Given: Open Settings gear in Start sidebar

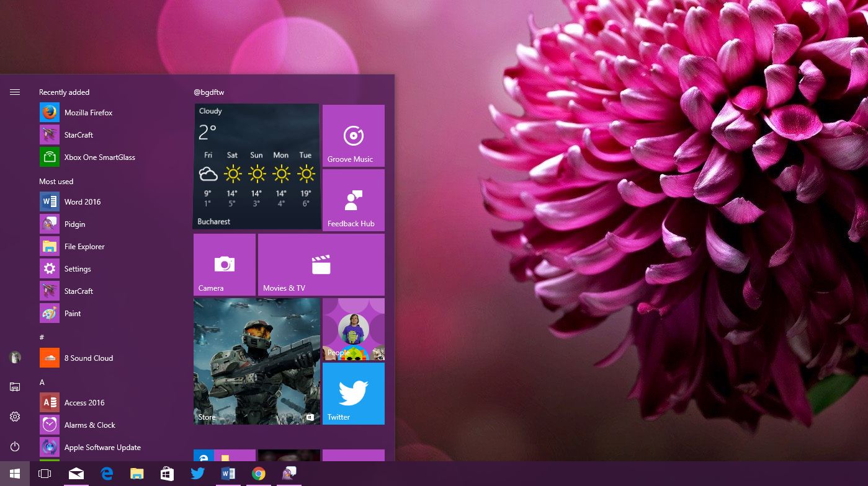Looking at the screenshot, I should (x=15, y=417).
